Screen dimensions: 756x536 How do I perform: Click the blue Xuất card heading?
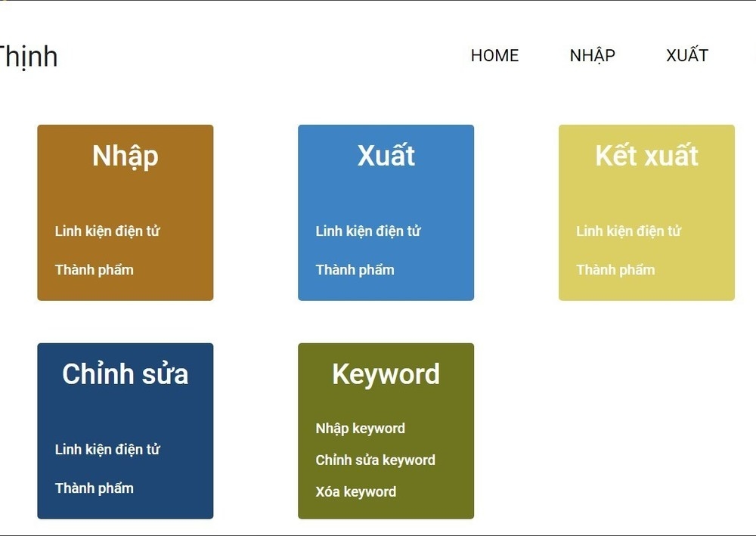pos(386,155)
